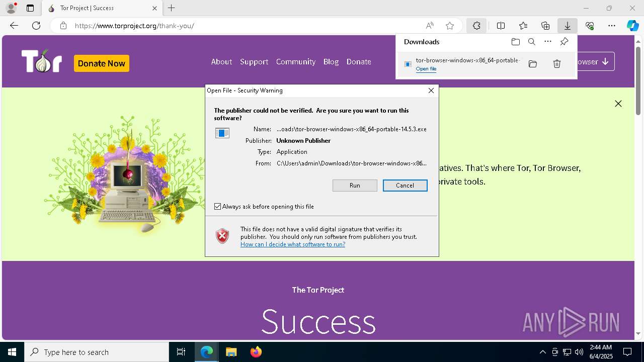This screenshot has height=362, width=644.
Task: Refresh the Tor Project page
Action: [x=36, y=26]
